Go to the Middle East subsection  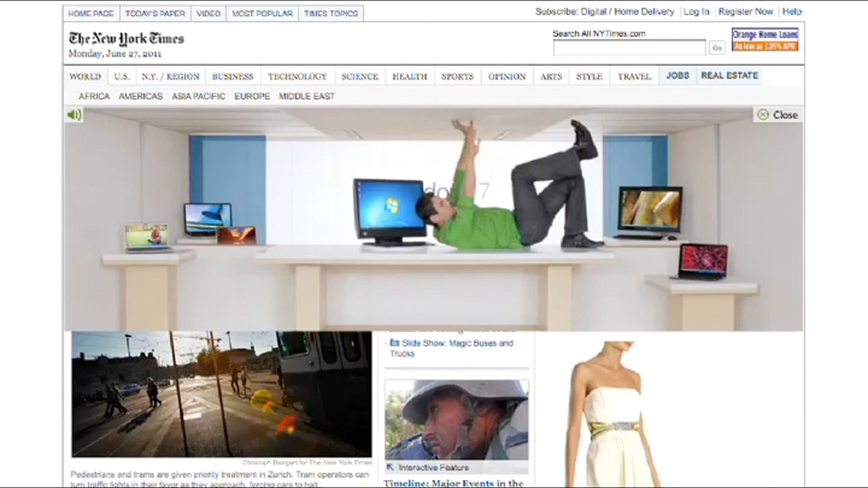pyautogui.click(x=307, y=96)
